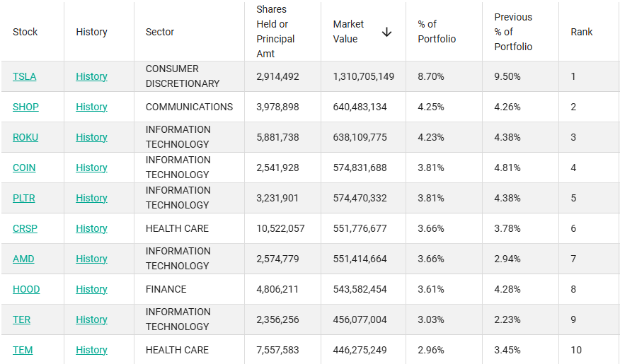Open the SHOP stock link
Screen dimensions: 620x364
coord(25,107)
